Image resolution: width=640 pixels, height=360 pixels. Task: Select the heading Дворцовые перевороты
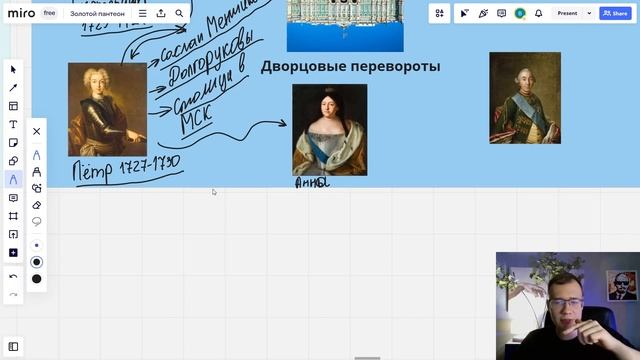coord(350,66)
